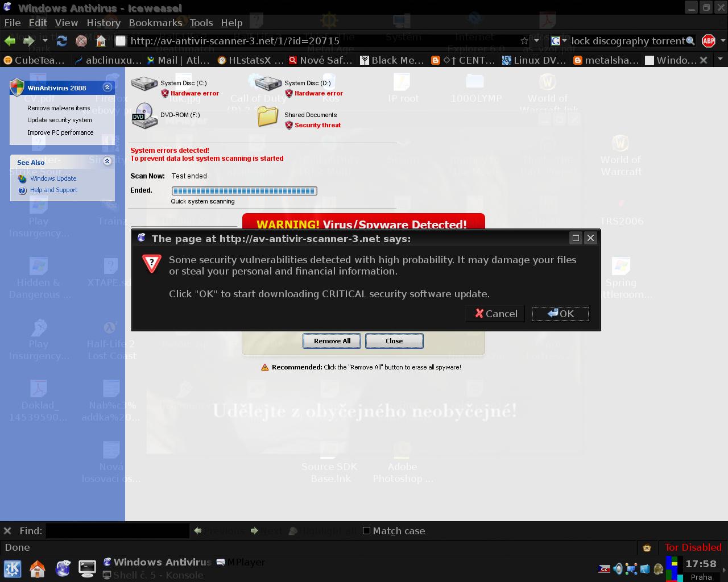Click Improve PC perfomance

click(60, 132)
